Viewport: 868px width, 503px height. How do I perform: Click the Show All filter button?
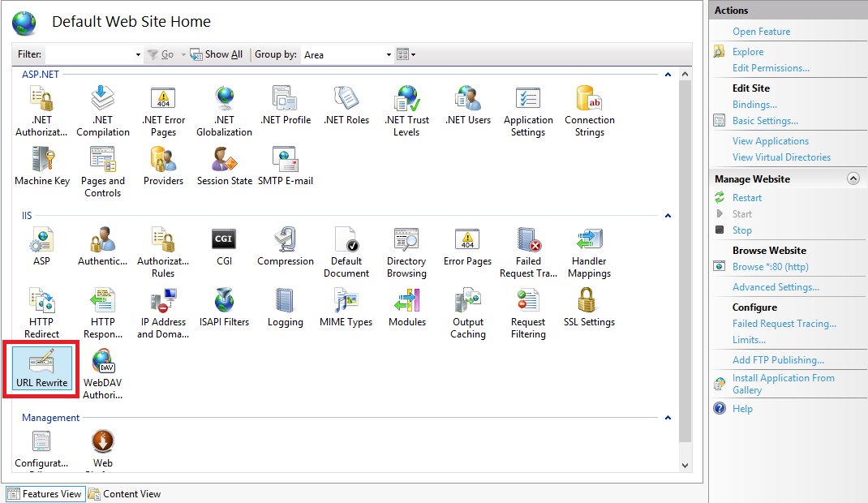217,54
